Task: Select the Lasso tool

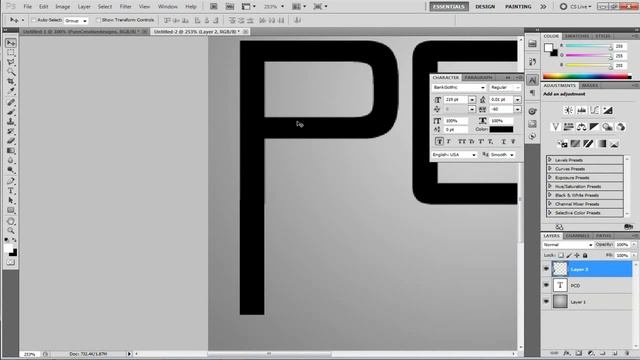Action: click(11, 62)
